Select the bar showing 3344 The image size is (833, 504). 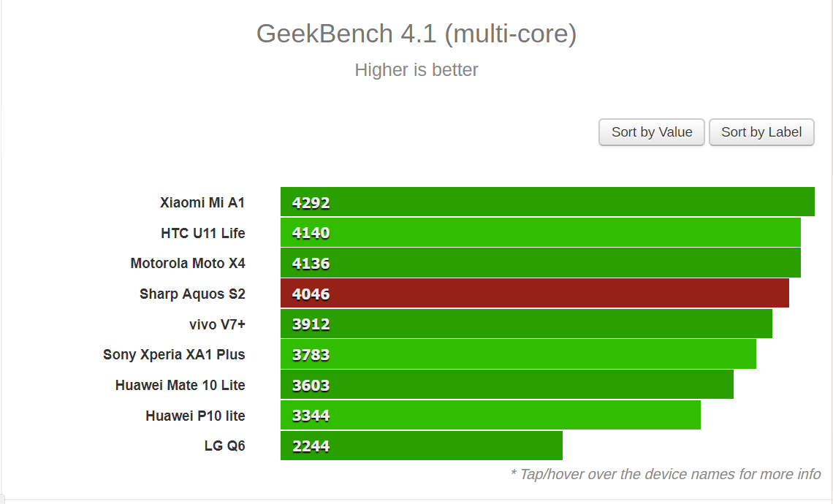point(490,416)
